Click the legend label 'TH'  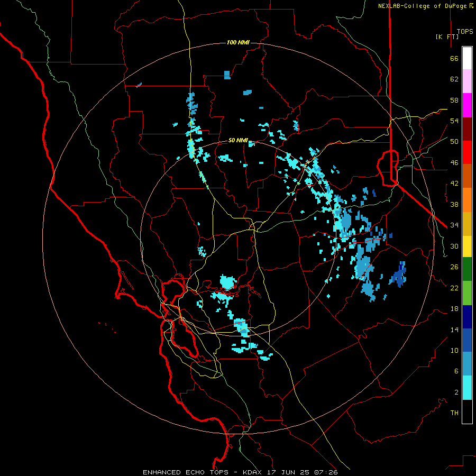[x=454, y=413]
